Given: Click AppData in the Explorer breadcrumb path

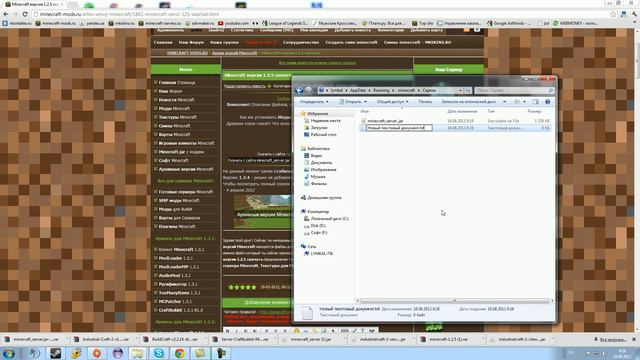Looking at the screenshot, I should click(358, 91).
